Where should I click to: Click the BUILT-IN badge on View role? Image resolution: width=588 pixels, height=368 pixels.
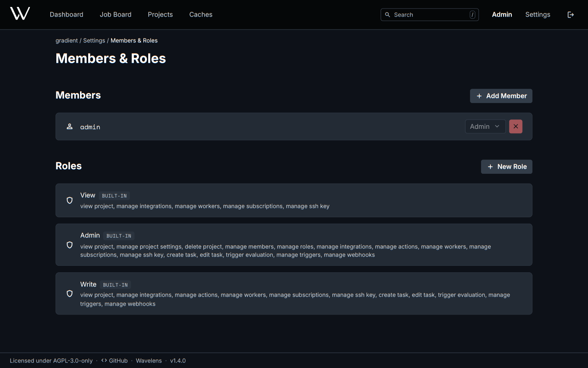tap(114, 196)
